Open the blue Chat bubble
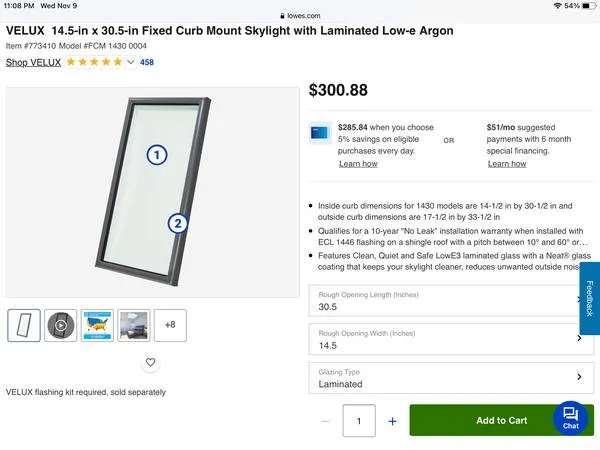600x450 pixels. click(570, 416)
